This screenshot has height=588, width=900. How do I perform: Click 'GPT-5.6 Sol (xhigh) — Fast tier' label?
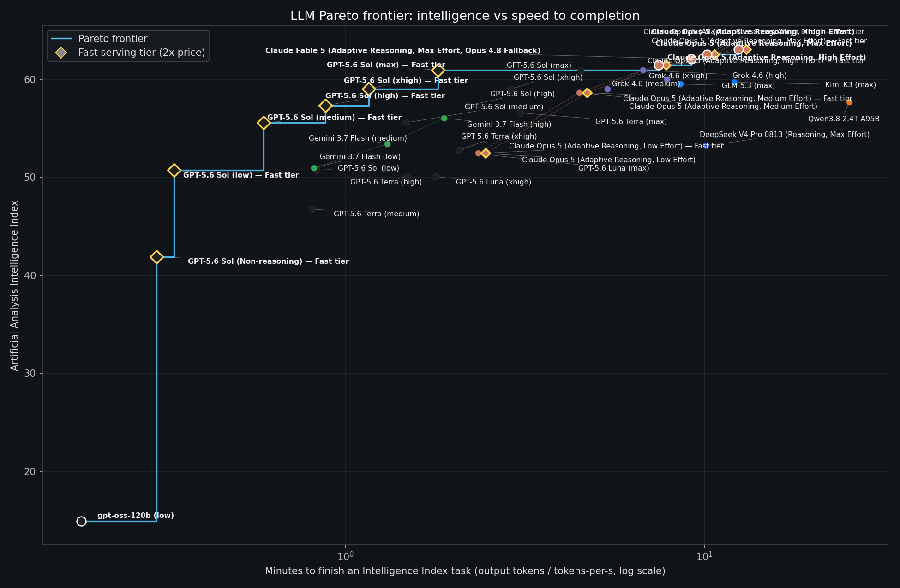(x=406, y=81)
